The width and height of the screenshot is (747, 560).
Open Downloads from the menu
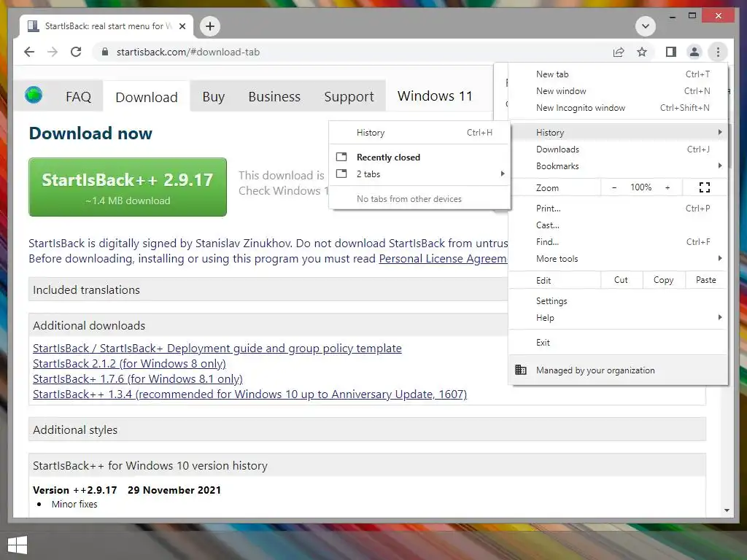coord(618,149)
